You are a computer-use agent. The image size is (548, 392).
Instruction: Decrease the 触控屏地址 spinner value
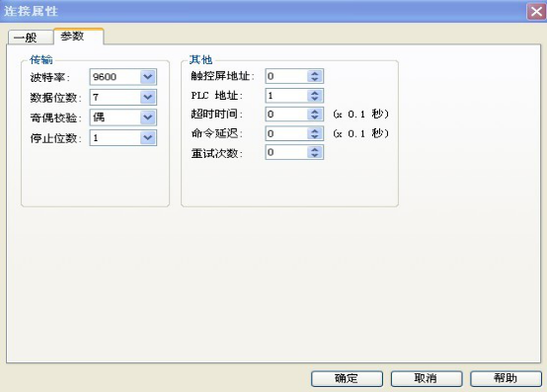[315, 79]
